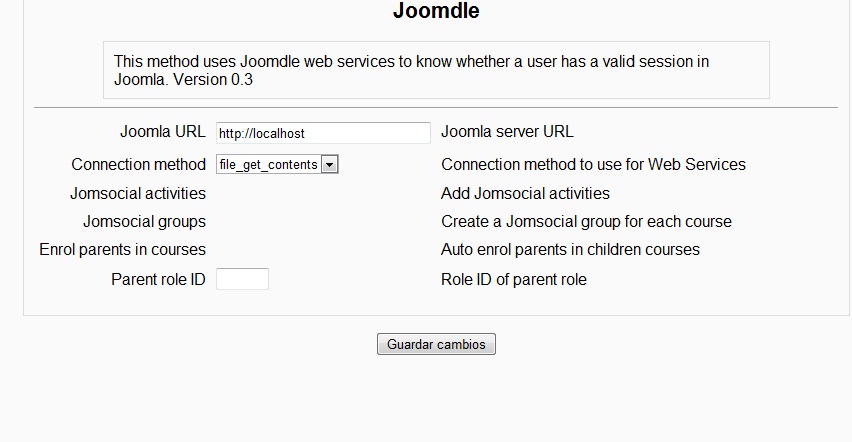Click the 'Parent role ID' field label

(158, 280)
